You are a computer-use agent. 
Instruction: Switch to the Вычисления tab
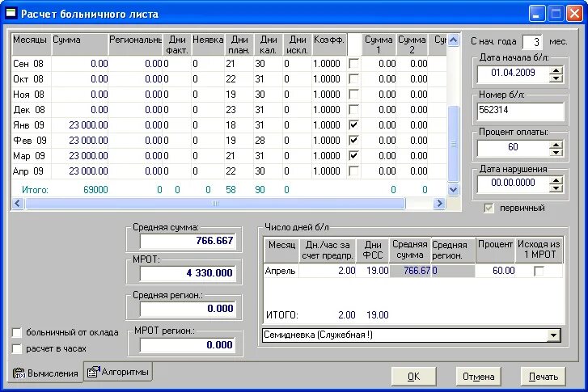[x=45, y=373]
